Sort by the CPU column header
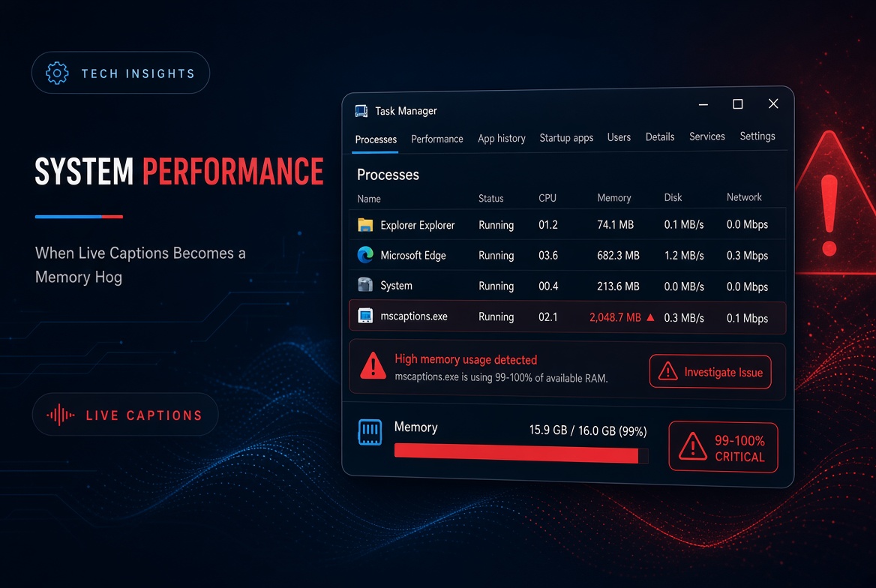 point(547,198)
